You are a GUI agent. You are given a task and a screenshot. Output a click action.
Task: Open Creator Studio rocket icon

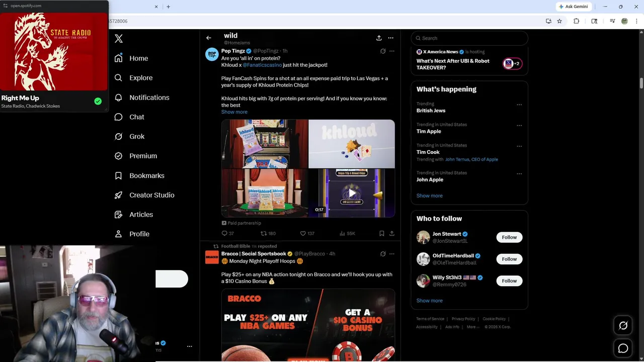[118, 195]
